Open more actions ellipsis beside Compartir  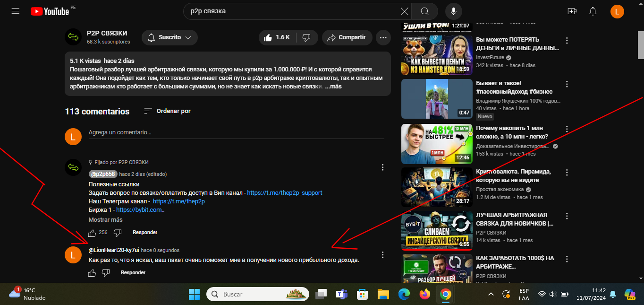point(383,37)
